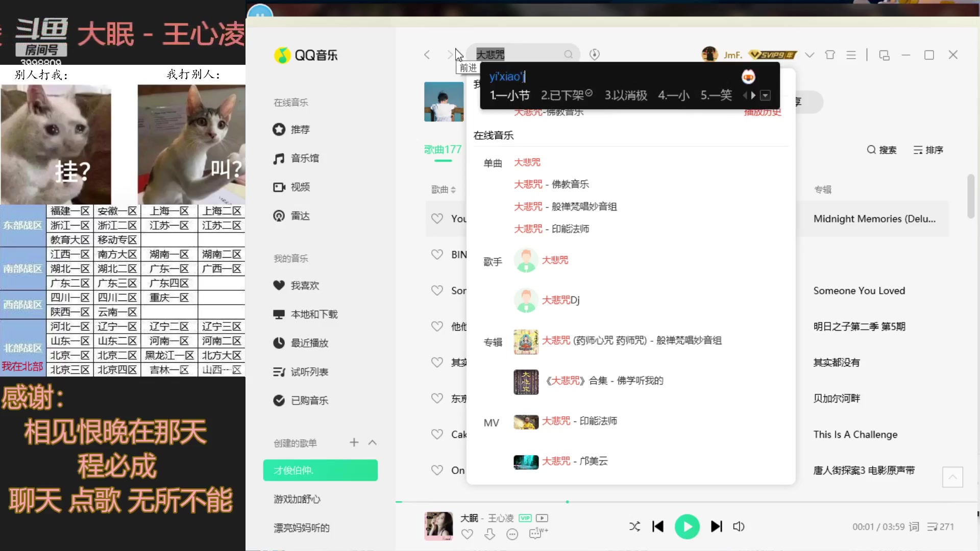This screenshot has height=551, width=980.
Task: Click 排序 to sort the playlist
Action: point(928,150)
